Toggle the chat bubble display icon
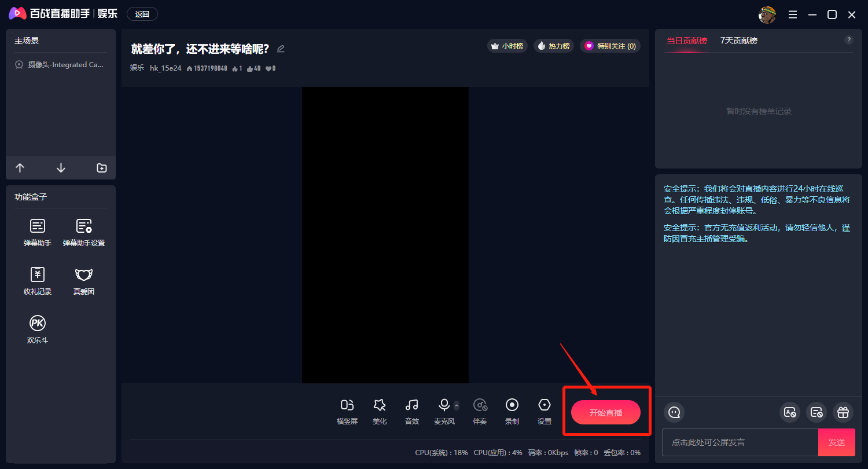868x469 pixels. coord(674,412)
